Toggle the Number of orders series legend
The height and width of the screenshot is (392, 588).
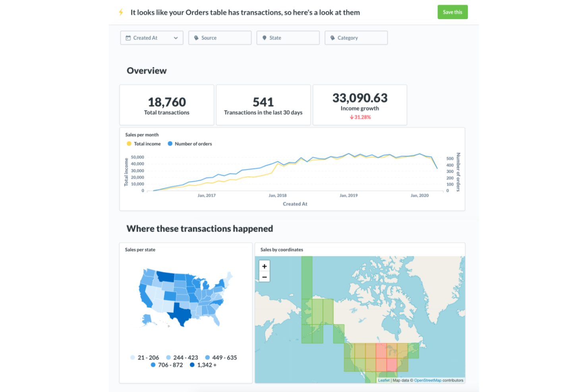190,144
